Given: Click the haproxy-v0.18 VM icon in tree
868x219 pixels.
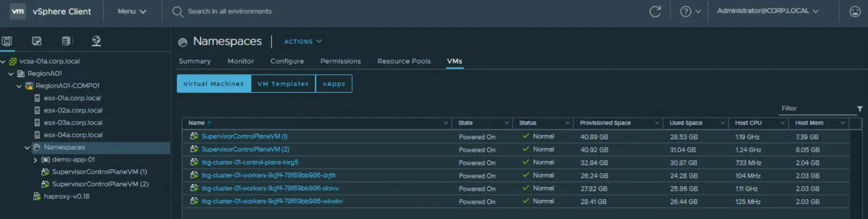Looking at the screenshot, I should [x=37, y=196].
